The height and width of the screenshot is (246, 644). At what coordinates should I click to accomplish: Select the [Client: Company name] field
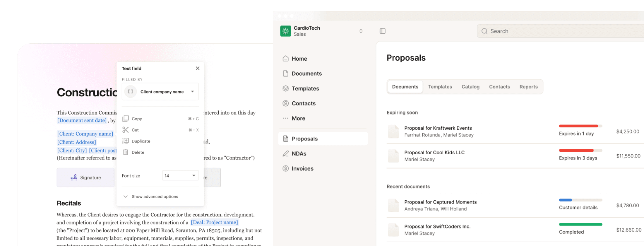85,134
